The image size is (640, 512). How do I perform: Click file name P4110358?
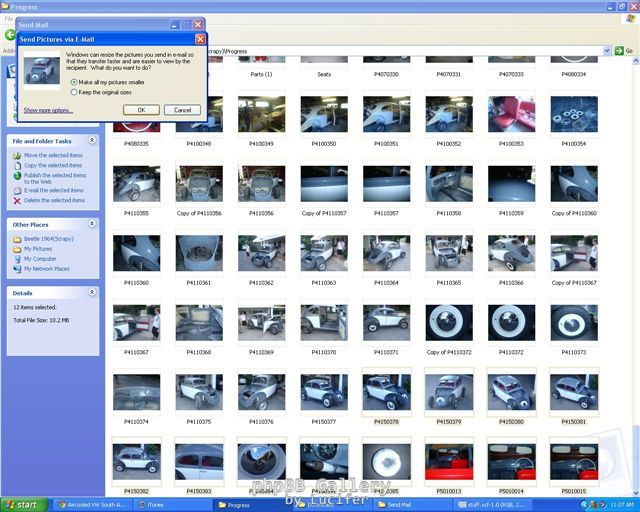click(449, 213)
